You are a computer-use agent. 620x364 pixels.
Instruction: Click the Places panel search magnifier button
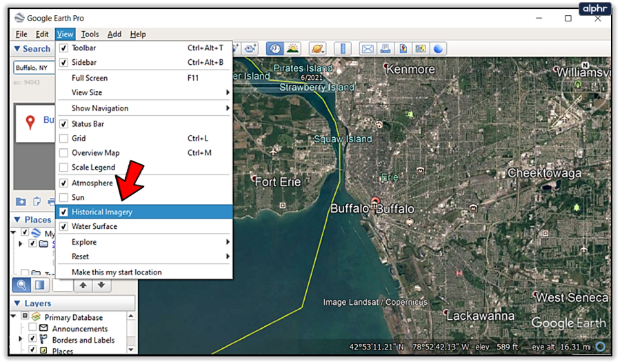click(x=21, y=285)
